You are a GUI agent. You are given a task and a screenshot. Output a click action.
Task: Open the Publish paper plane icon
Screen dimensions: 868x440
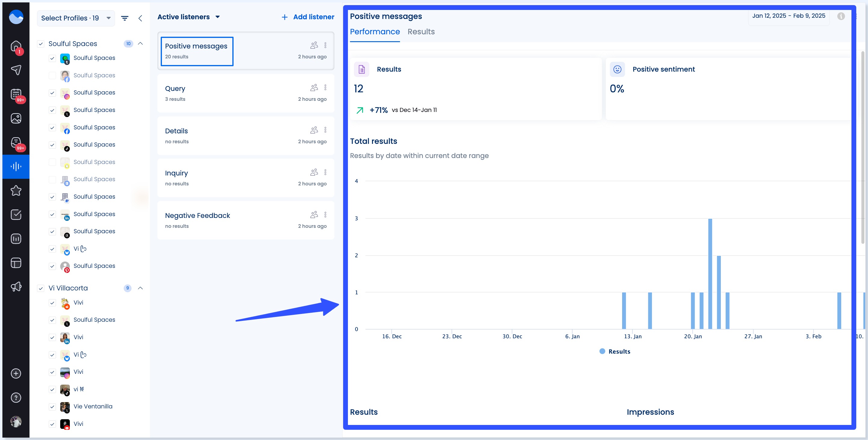16,70
